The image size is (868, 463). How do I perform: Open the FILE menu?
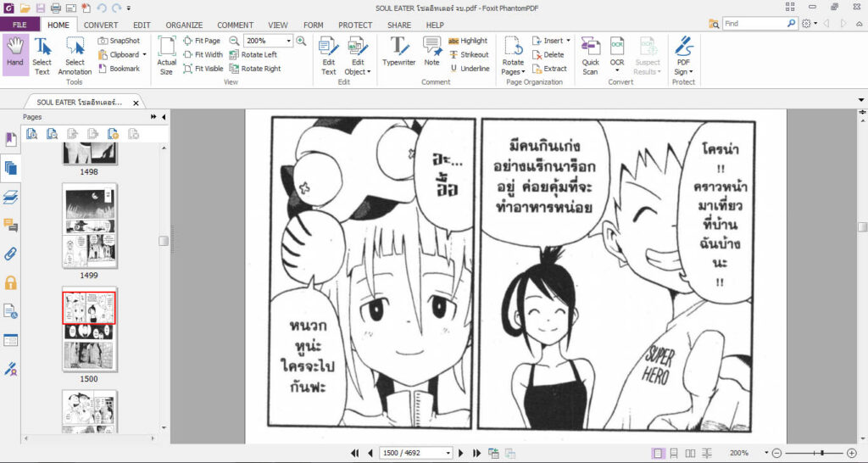point(20,25)
